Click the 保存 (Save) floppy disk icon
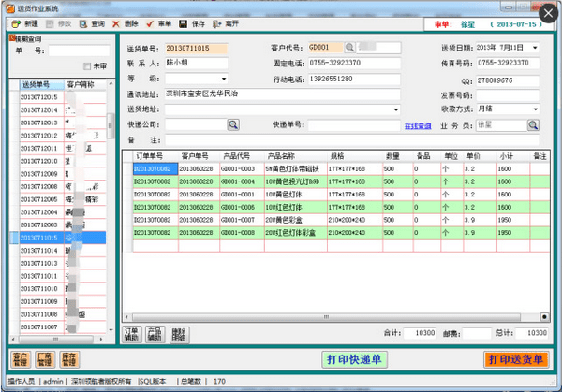This screenshot has height=392, width=562. [184, 22]
